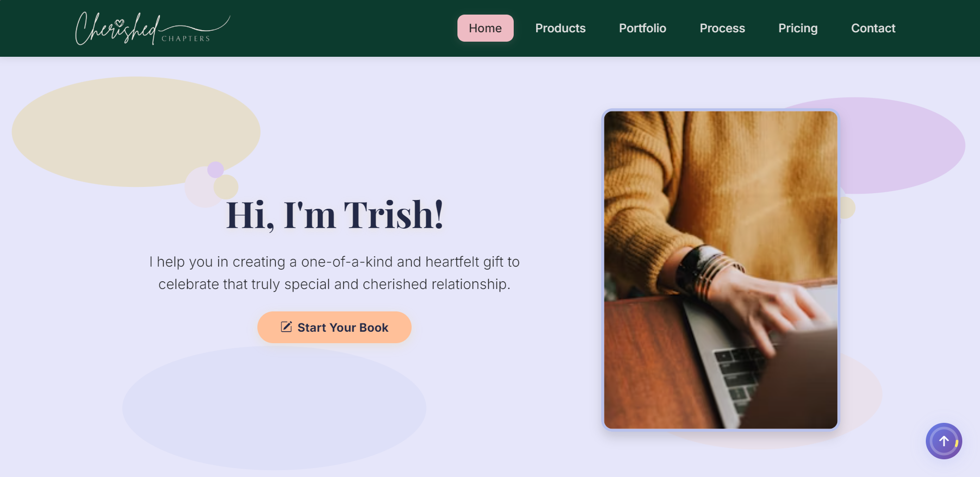Click the dark green navigation bar
The width and height of the screenshot is (980, 477).
coord(365,28)
